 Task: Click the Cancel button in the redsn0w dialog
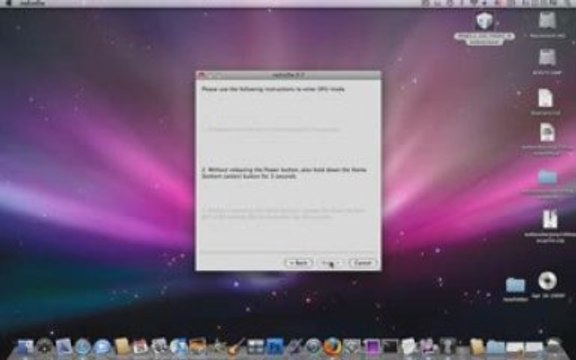(x=363, y=263)
